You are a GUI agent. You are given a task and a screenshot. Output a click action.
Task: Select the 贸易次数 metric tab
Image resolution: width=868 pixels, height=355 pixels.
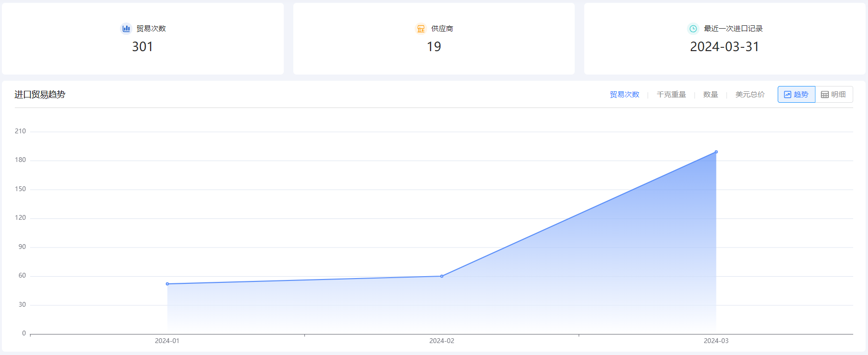[x=624, y=95]
